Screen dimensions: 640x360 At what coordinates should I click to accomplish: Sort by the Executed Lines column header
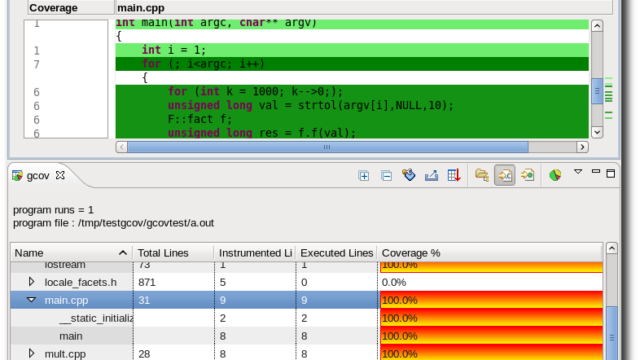[337, 253]
